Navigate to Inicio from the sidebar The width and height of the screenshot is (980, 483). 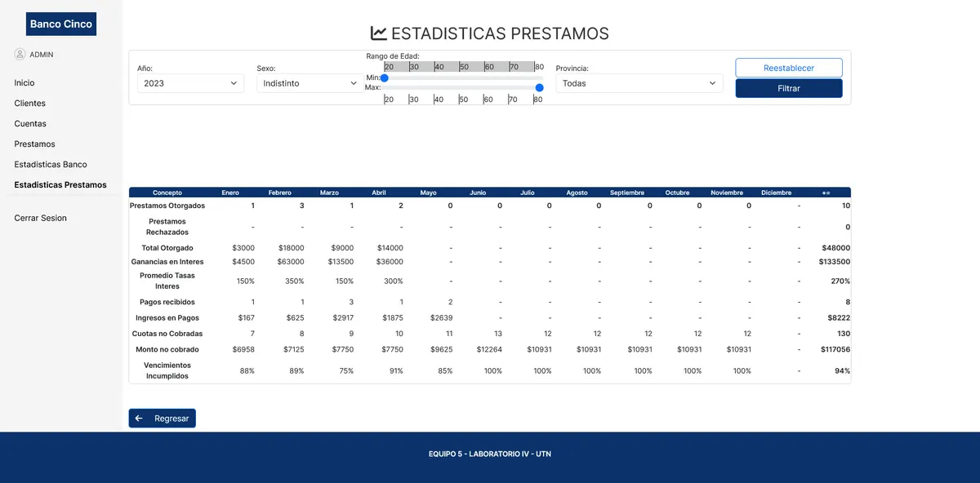click(24, 82)
